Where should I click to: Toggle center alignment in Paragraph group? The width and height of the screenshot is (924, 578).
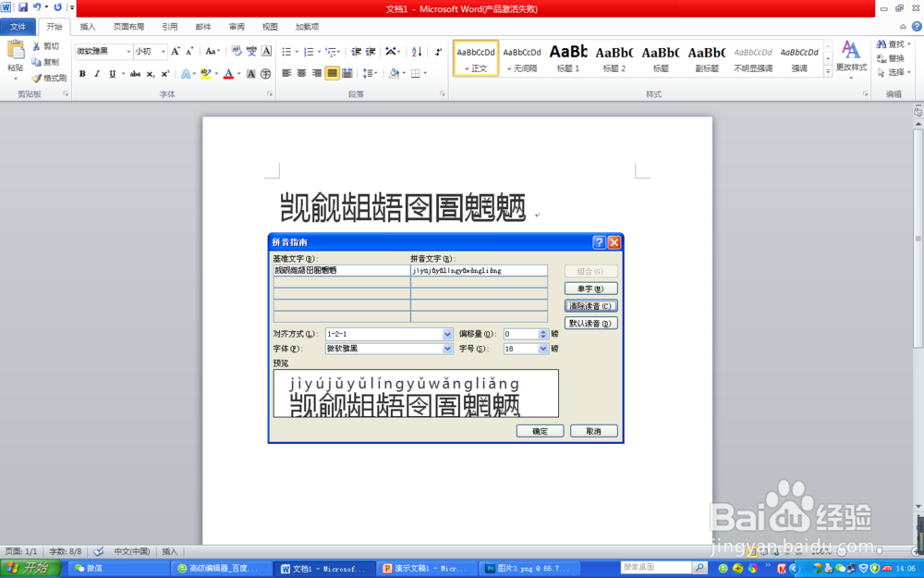pyautogui.click(x=302, y=72)
